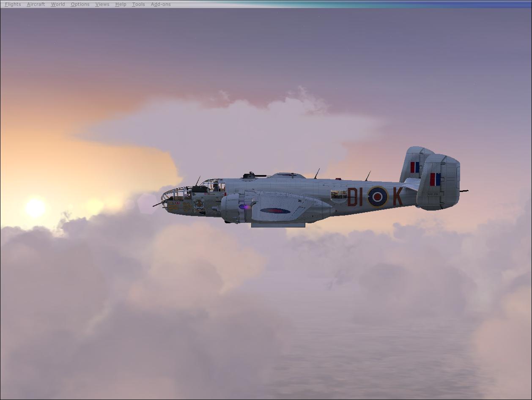This screenshot has width=532, height=400.
Task: Click the waist gunner window
Action: 339,195
